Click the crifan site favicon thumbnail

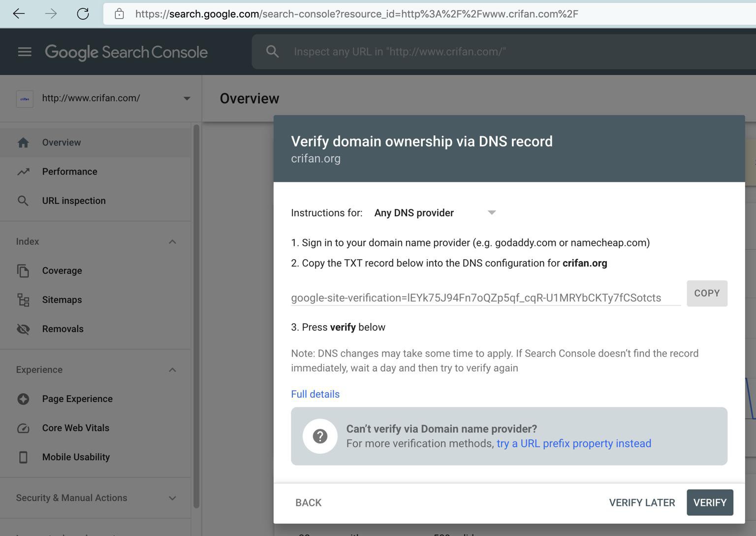(x=25, y=99)
